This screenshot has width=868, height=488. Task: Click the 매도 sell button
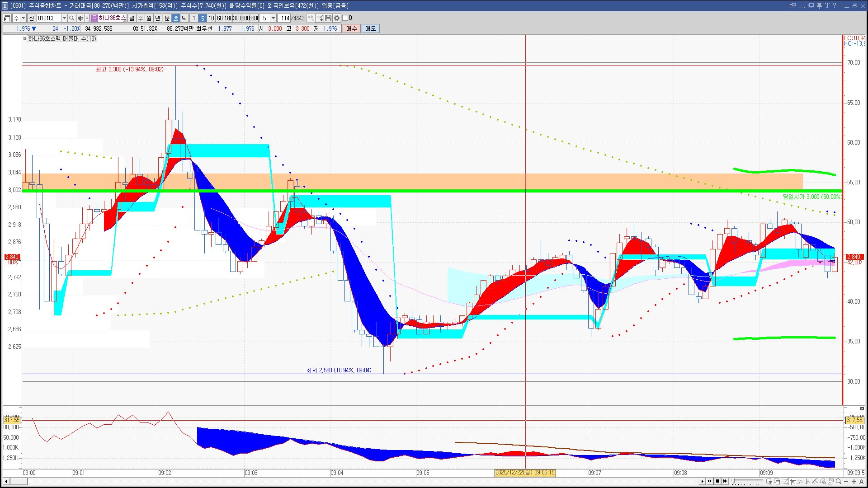(x=370, y=28)
